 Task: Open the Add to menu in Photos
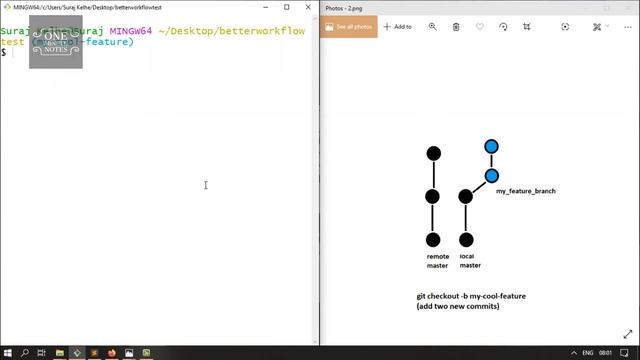[x=398, y=27]
